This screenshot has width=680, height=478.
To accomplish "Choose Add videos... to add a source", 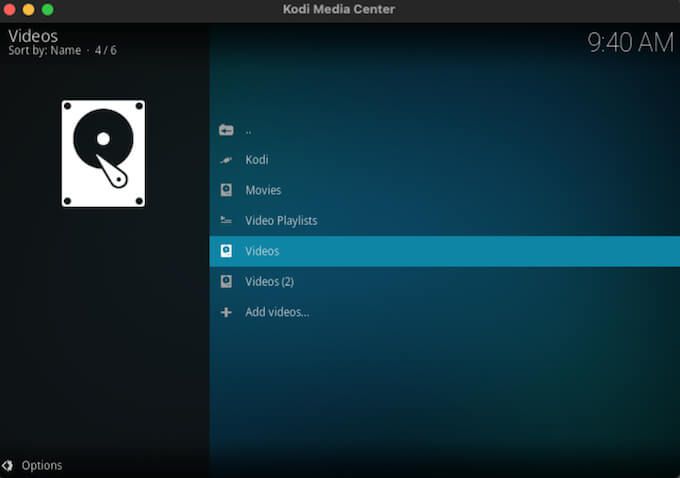I will (445, 312).
